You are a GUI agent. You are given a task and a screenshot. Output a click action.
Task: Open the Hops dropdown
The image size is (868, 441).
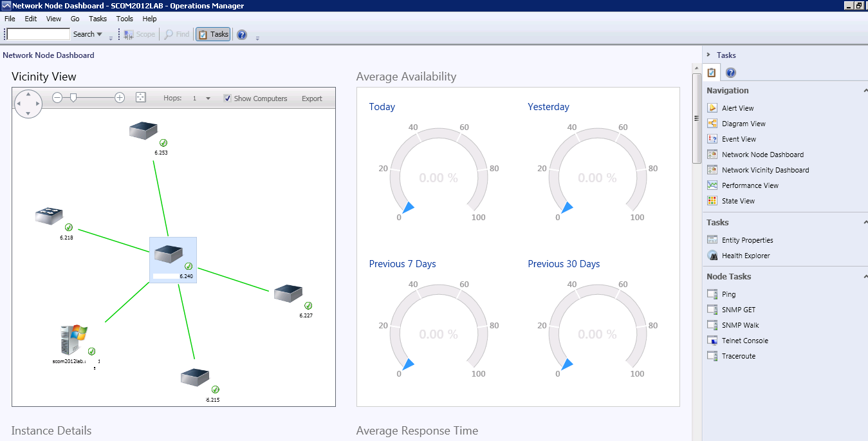(x=208, y=99)
